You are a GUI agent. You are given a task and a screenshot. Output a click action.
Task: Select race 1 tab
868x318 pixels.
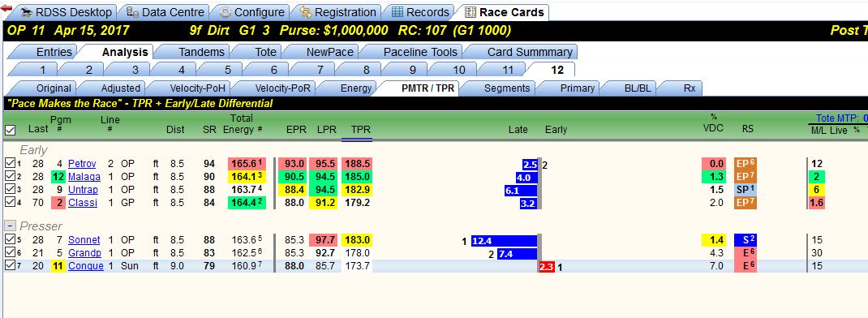[x=37, y=70]
